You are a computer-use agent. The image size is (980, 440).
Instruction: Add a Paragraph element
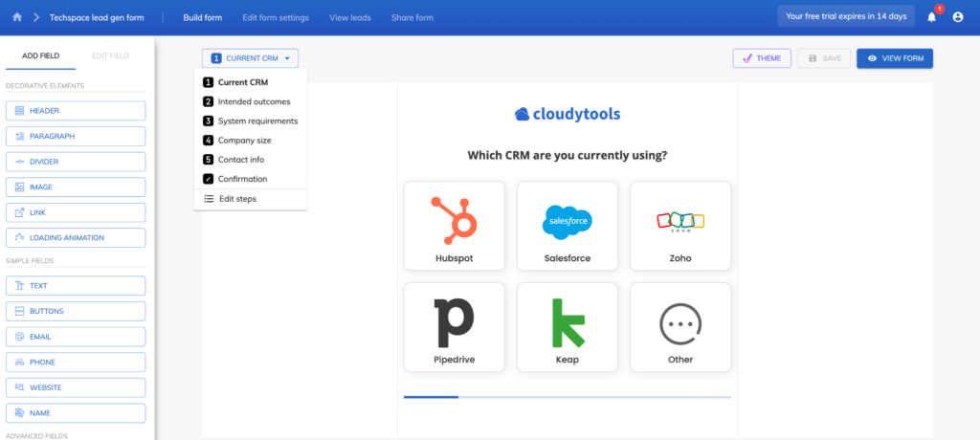[76, 136]
